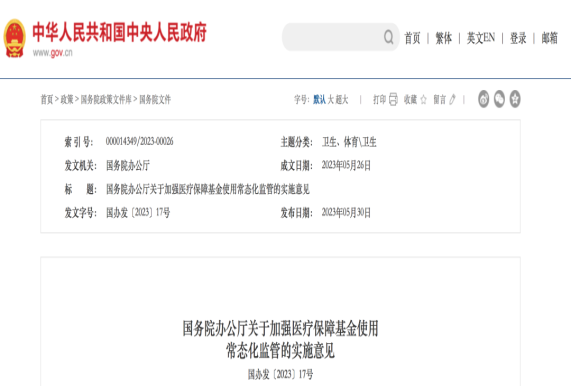
Task: Click 登录 in top navigation
Action: (x=518, y=38)
